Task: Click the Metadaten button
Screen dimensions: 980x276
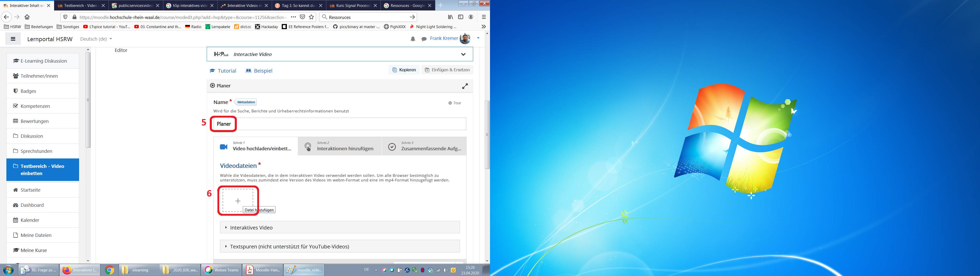Action: pyautogui.click(x=246, y=102)
